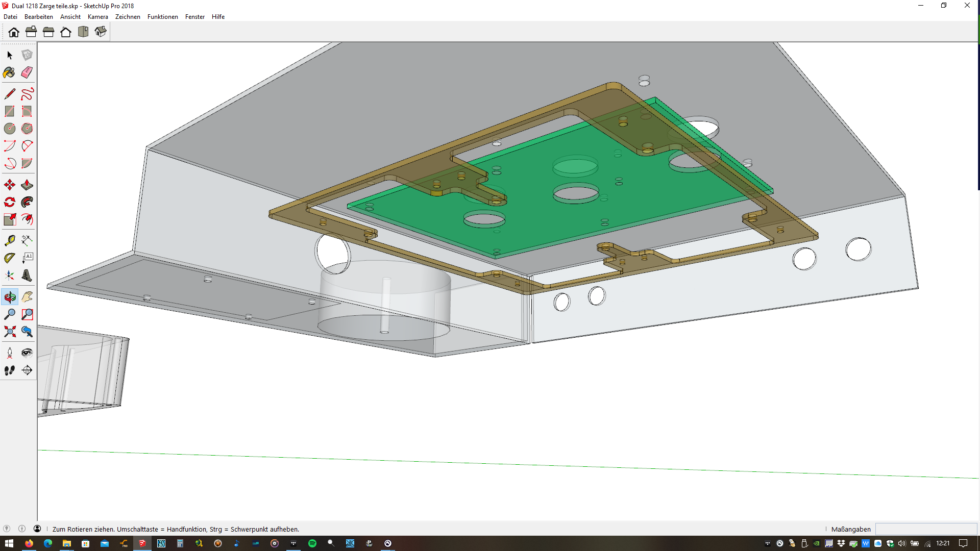The height and width of the screenshot is (551, 980).
Task: Select the Paint Bucket tool
Action: [x=9, y=72]
